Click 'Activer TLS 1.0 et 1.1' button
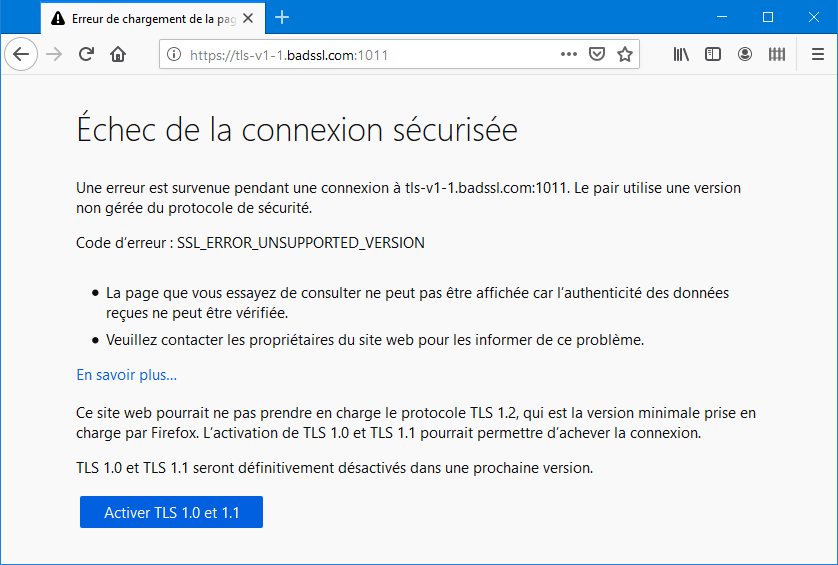 tap(171, 512)
